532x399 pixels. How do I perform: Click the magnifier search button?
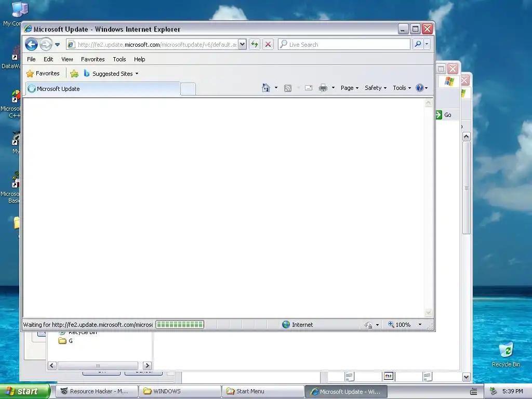click(x=418, y=44)
